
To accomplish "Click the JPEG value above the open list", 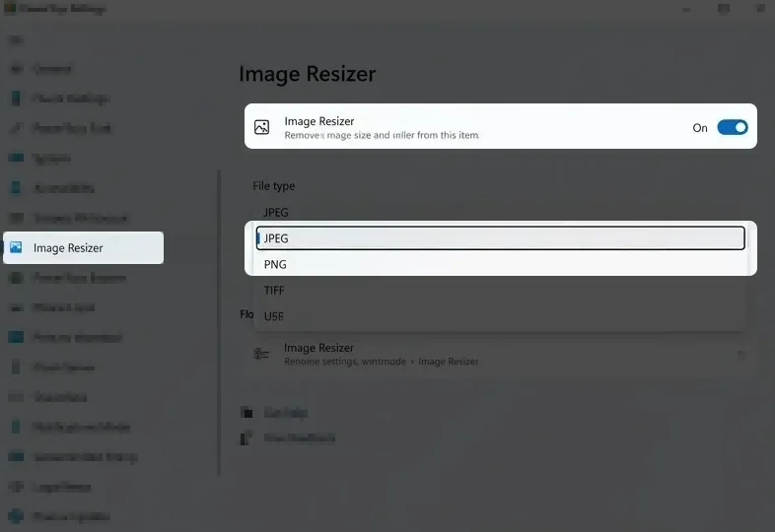I will click(276, 213).
